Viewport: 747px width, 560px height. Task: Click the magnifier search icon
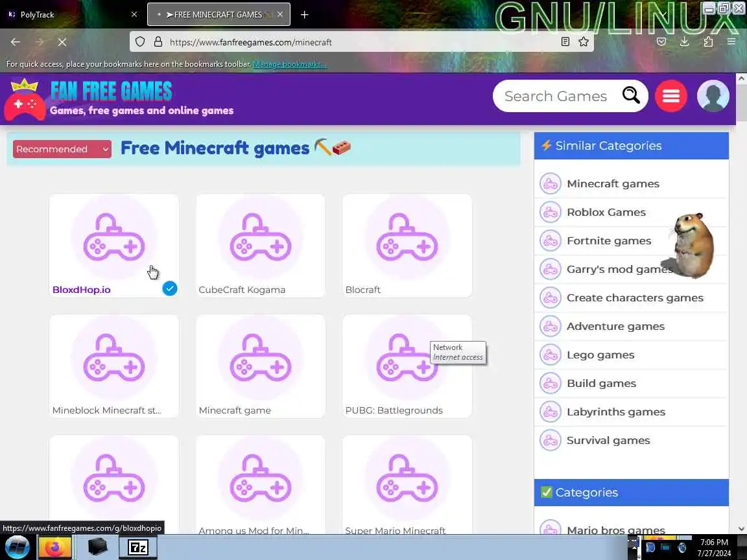click(631, 96)
